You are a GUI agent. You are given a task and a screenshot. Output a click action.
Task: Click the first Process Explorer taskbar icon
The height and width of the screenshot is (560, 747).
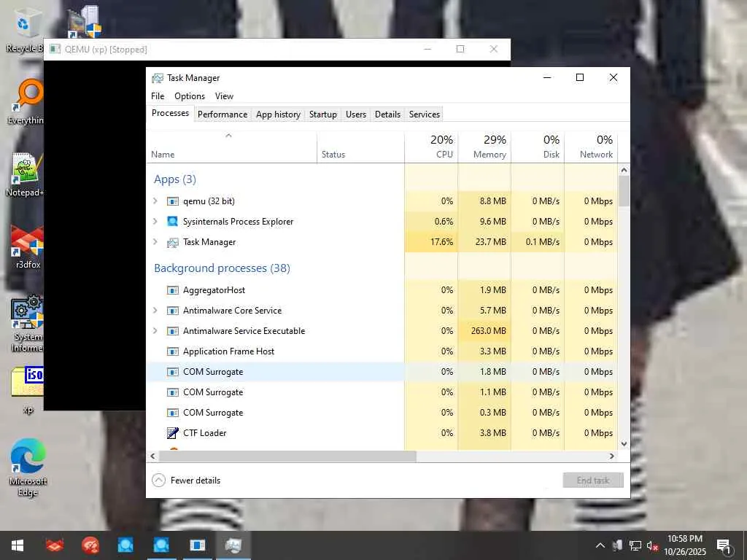click(125, 545)
